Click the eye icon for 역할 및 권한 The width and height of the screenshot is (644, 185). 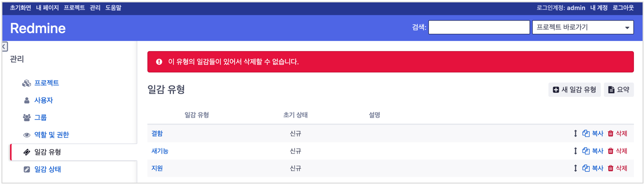tap(27, 135)
